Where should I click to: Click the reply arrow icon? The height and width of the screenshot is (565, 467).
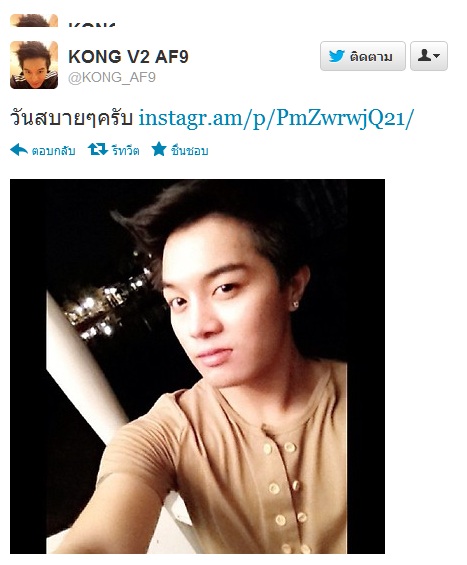pos(19,150)
